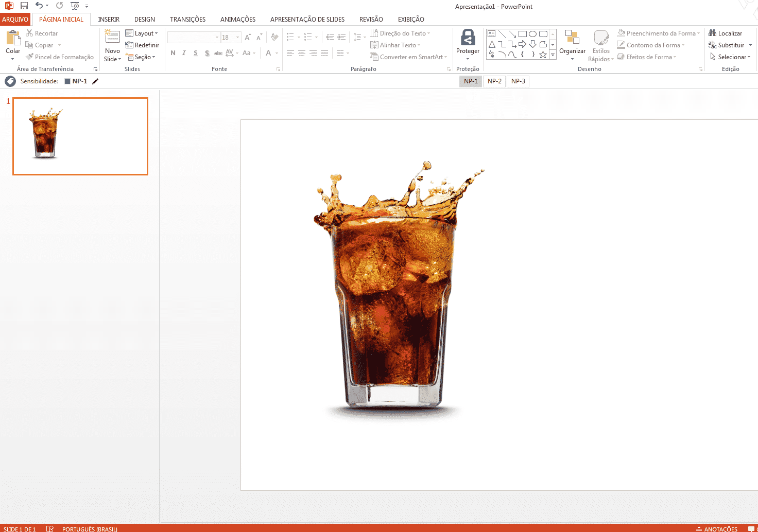Click the Save icon in quick access toolbar
758x532 pixels.
click(24, 6)
